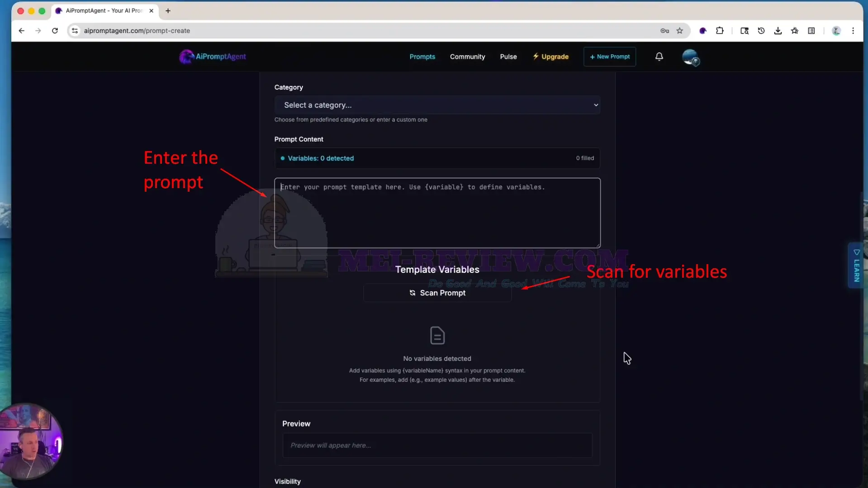The width and height of the screenshot is (868, 488).
Task: Click the 0 filled counter text
Action: coord(585,158)
